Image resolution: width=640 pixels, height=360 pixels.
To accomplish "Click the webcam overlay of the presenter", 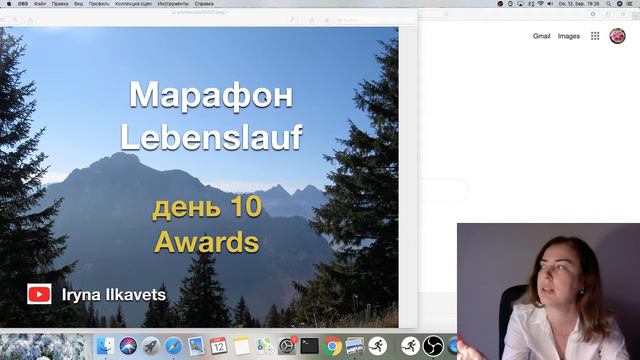I will pyautogui.click(x=548, y=291).
